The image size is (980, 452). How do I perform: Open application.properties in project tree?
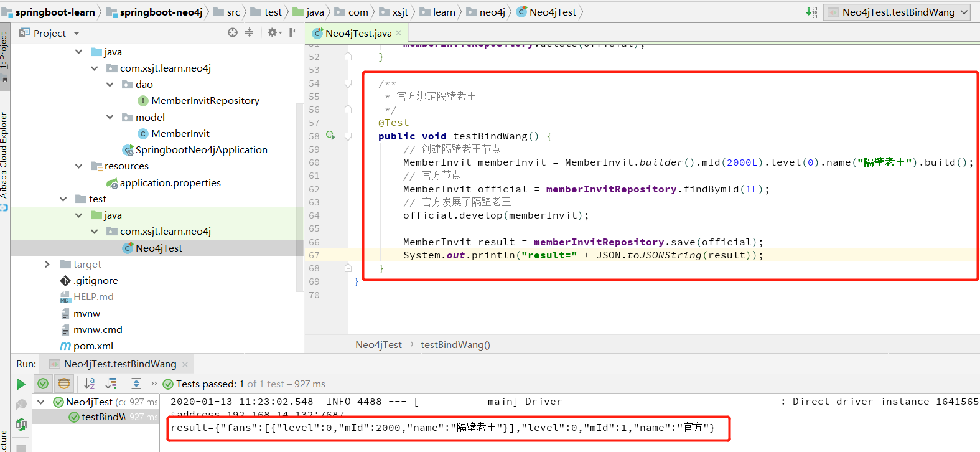tap(164, 182)
